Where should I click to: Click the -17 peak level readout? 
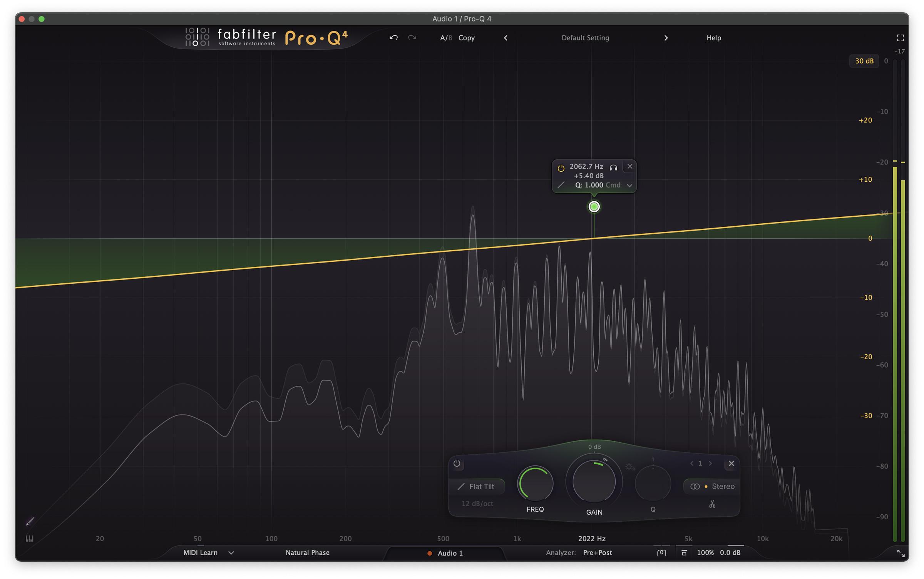coord(899,51)
